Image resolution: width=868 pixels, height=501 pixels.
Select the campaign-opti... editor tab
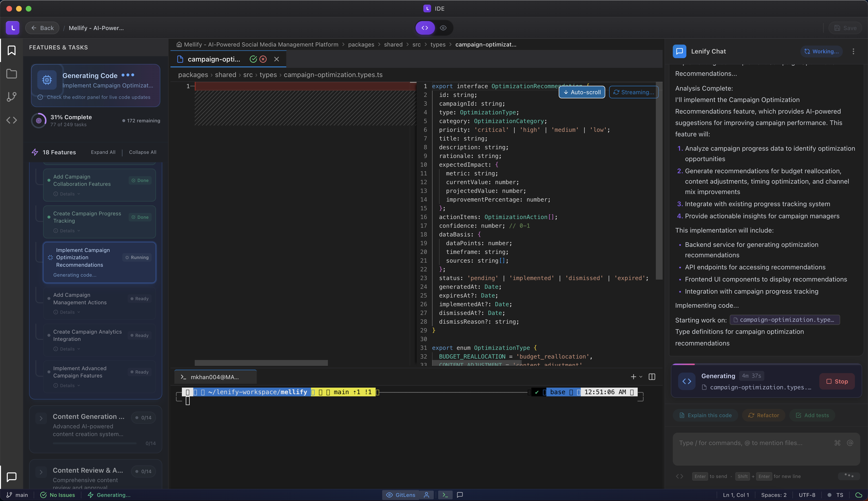tap(214, 59)
